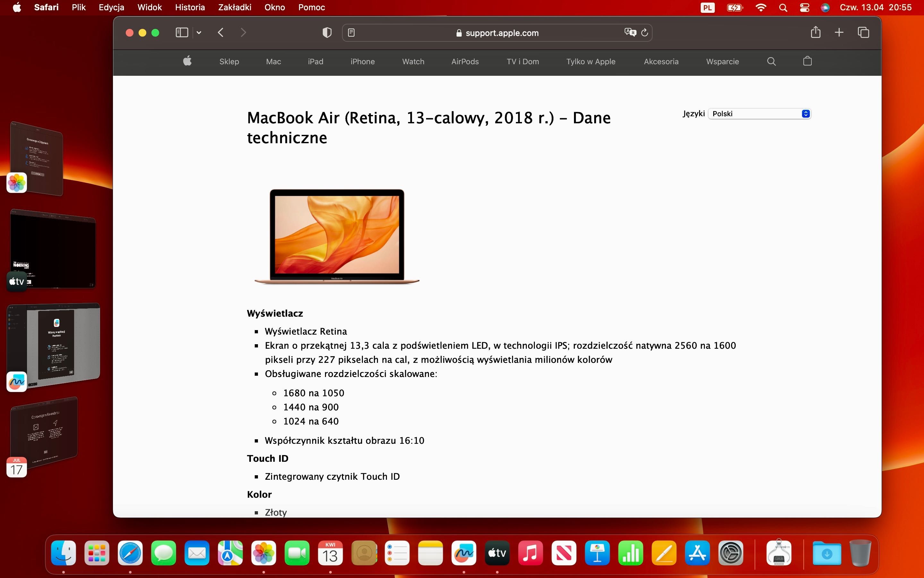This screenshot has width=924, height=578.
Task: Open the Share menu in Safari
Action: tap(816, 32)
